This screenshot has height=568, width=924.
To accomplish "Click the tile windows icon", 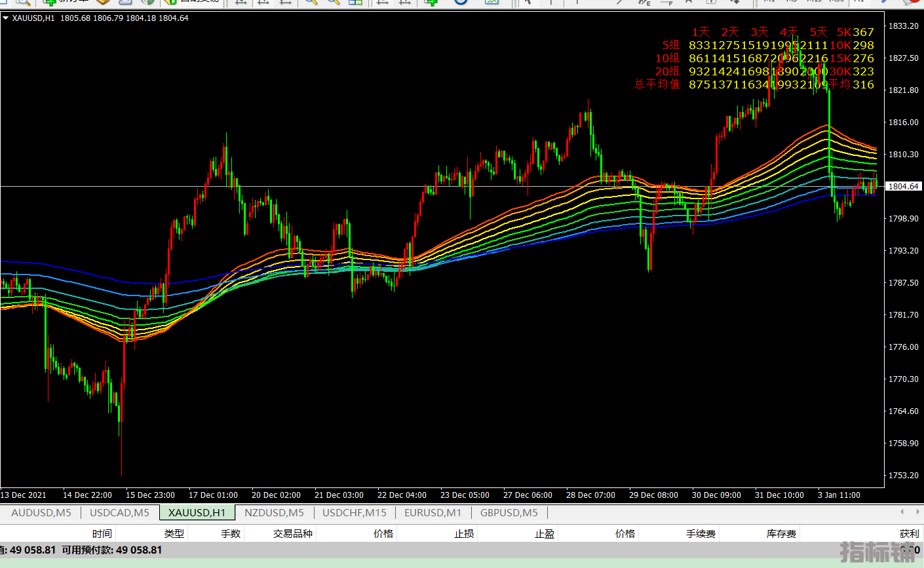I will (355, 2).
